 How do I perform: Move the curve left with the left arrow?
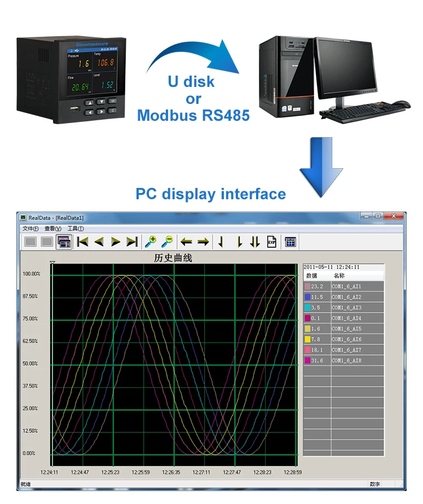coord(186,242)
